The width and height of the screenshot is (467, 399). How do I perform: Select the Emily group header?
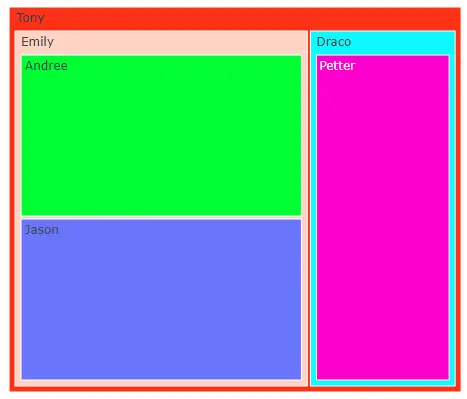point(161,43)
